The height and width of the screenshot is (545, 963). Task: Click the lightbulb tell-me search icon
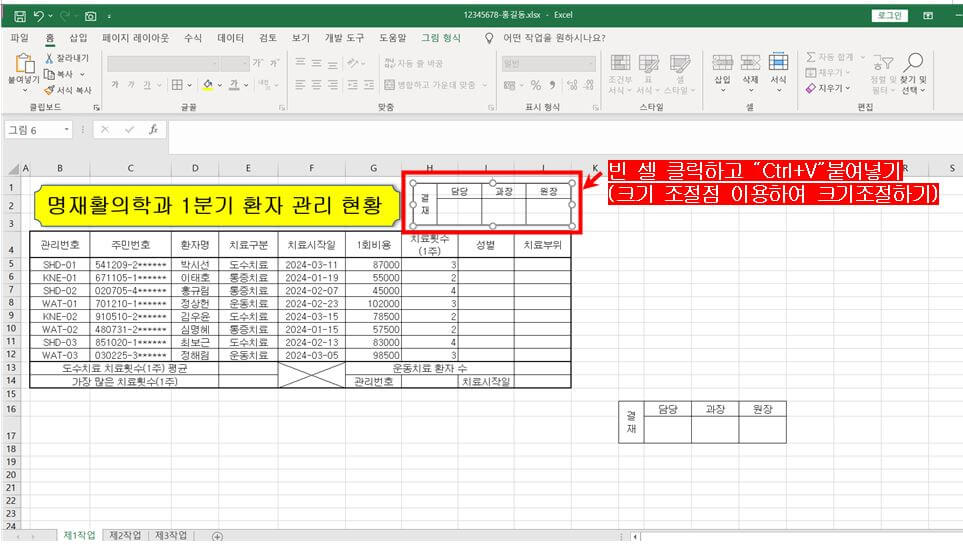pyautogui.click(x=489, y=39)
